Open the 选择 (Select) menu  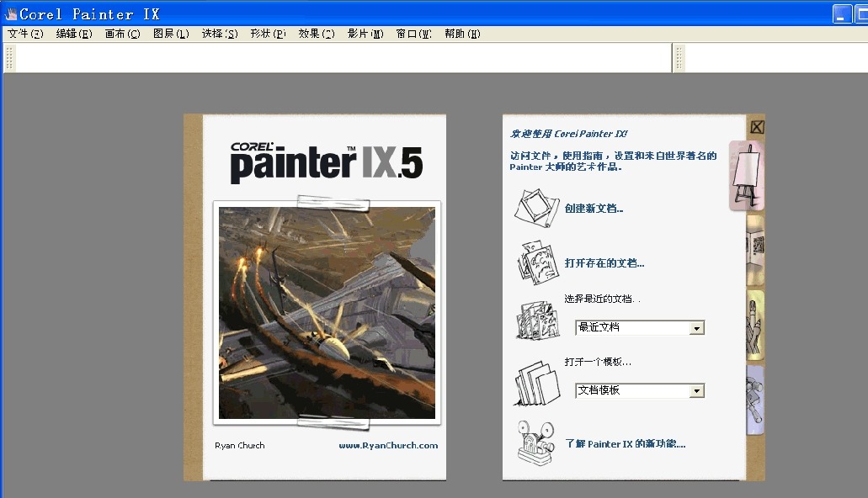(220, 34)
